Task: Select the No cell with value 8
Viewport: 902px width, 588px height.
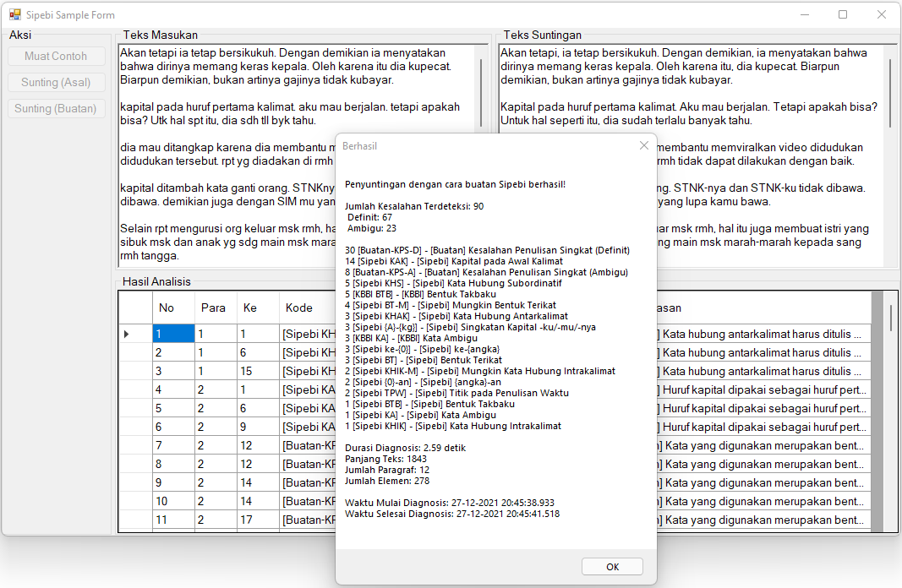Action: (174, 464)
